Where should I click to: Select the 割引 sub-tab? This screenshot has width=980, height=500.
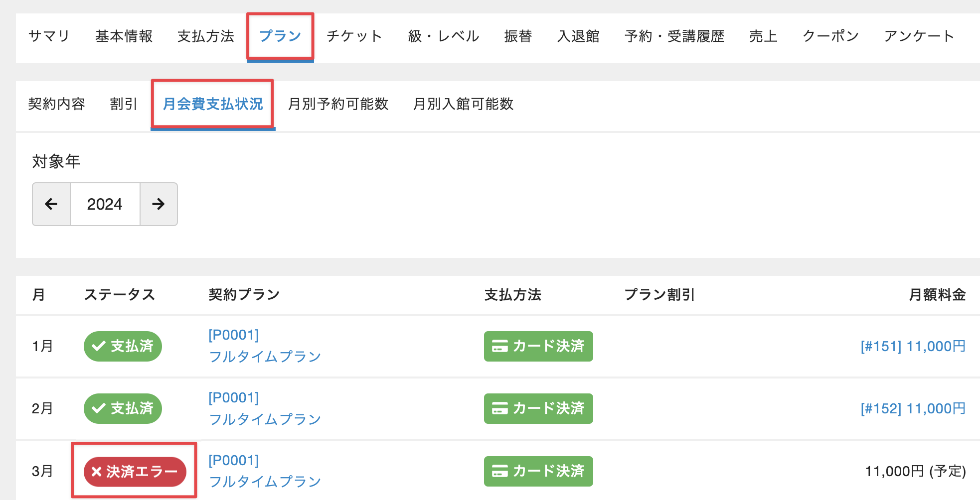click(x=124, y=104)
